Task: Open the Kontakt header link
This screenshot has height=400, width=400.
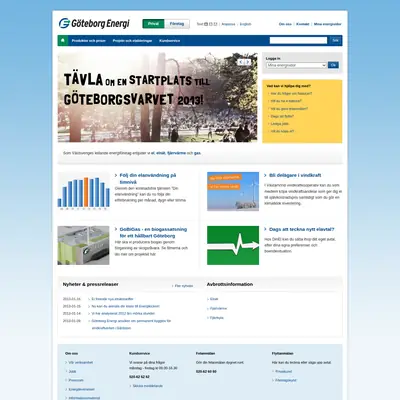Action: point(303,24)
